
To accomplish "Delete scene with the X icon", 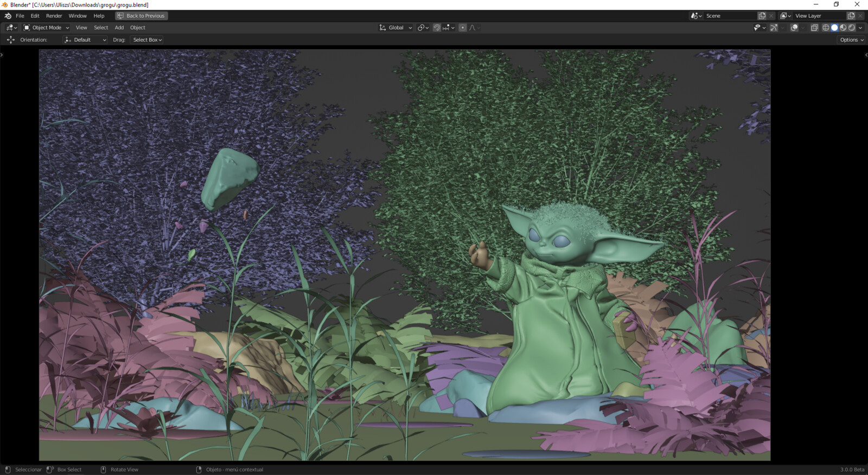I will pyautogui.click(x=771, y=16).
